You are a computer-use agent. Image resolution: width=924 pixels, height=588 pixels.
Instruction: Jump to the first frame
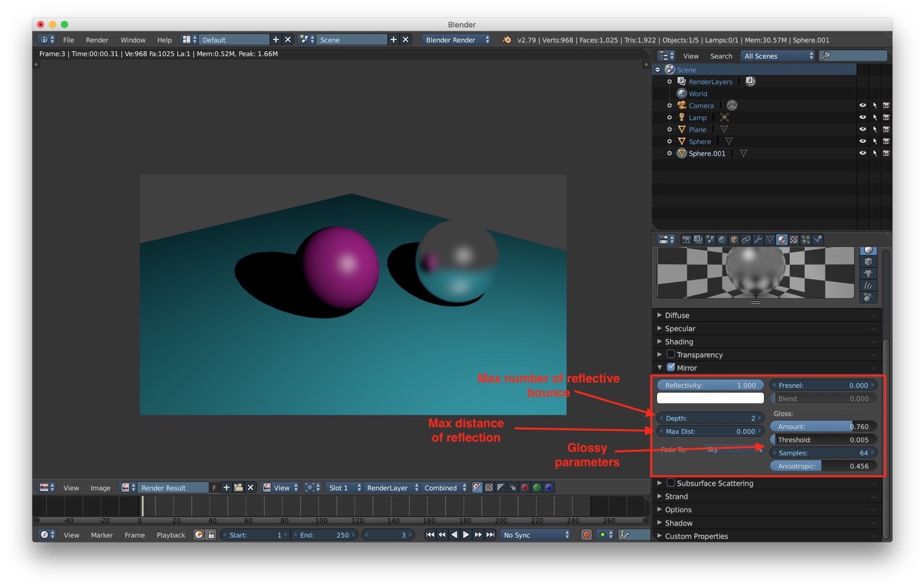[x=430, y=534]
